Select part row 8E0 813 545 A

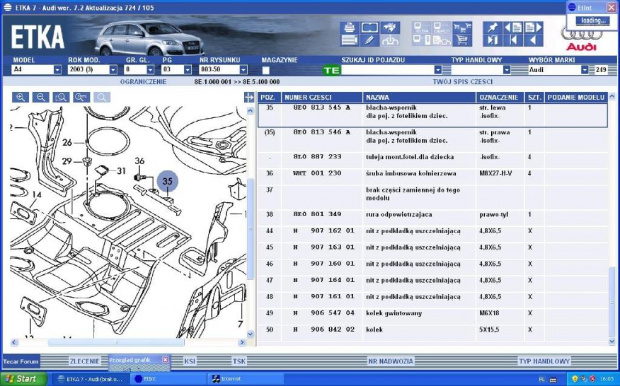point(433,115)
